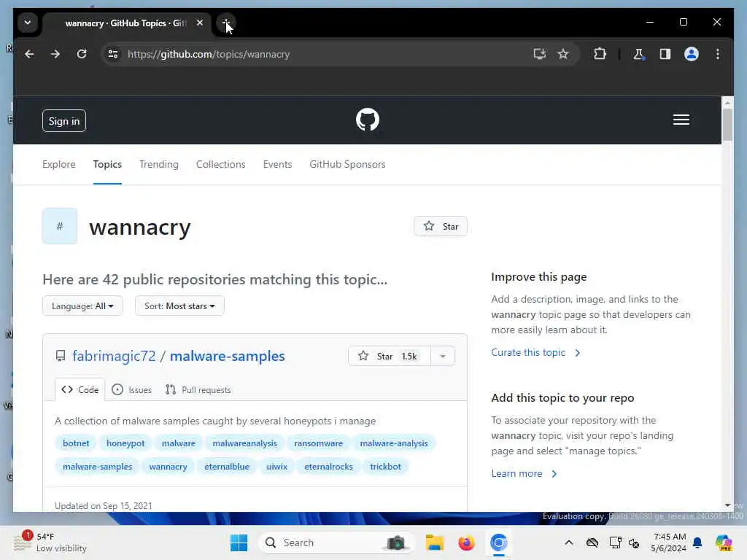Screen dimensions: 747x560
Task: Switch to GitHub Sponsors tab
Action: (x=347, y=164)
